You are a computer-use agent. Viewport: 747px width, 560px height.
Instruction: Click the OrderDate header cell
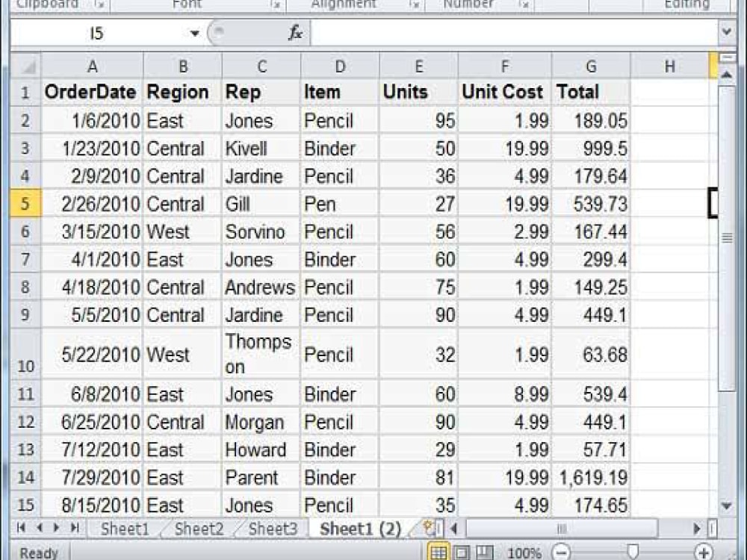click(x=93, y=92)
